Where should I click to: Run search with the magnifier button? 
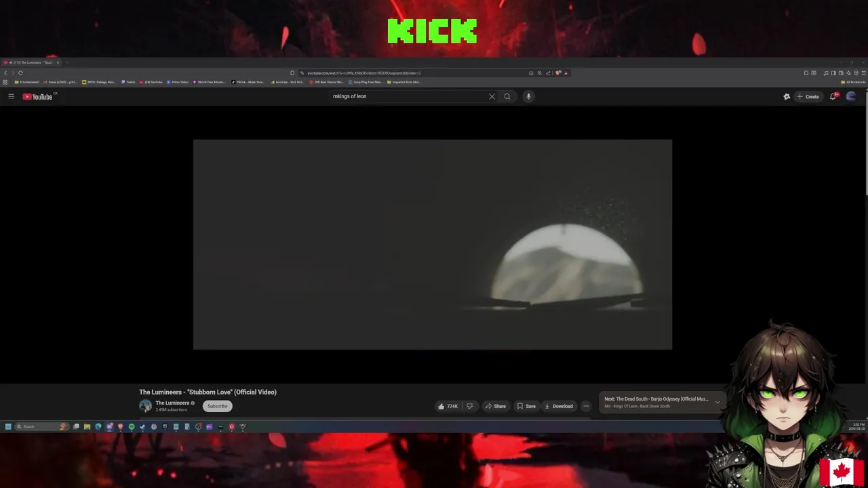point(507,96)
